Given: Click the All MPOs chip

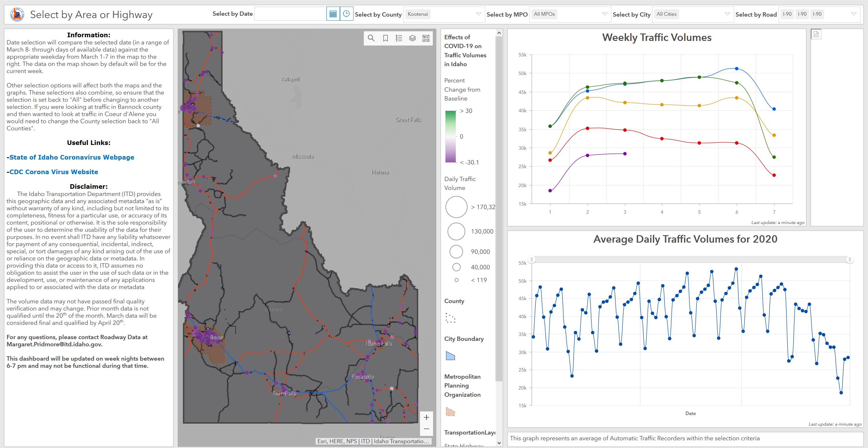Looking at the screenshot, I should tap(544, 14).
